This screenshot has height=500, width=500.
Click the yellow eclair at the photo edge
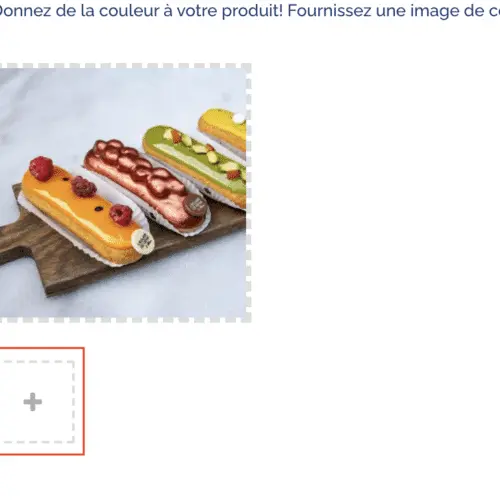(223, 130)
